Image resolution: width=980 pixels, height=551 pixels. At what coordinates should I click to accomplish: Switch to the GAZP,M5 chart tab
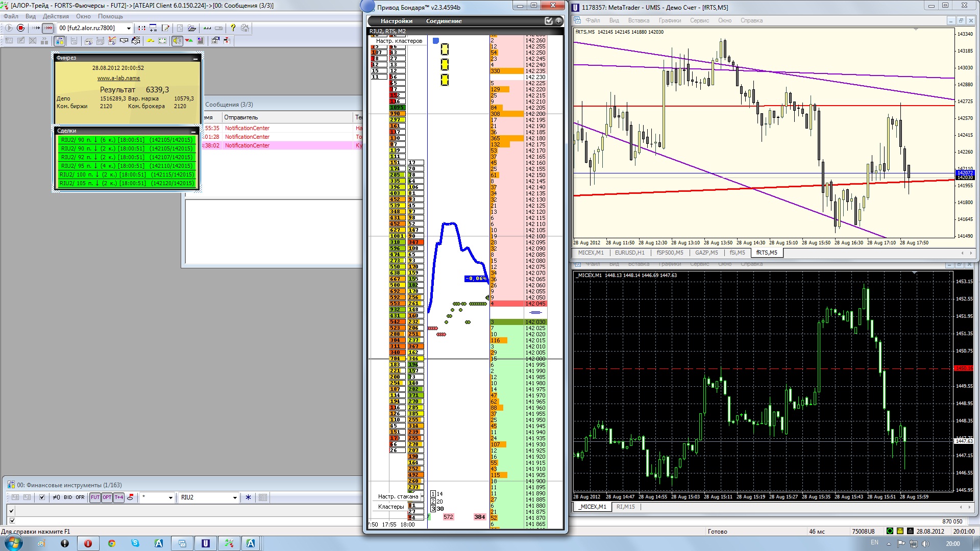coord(706,253)
